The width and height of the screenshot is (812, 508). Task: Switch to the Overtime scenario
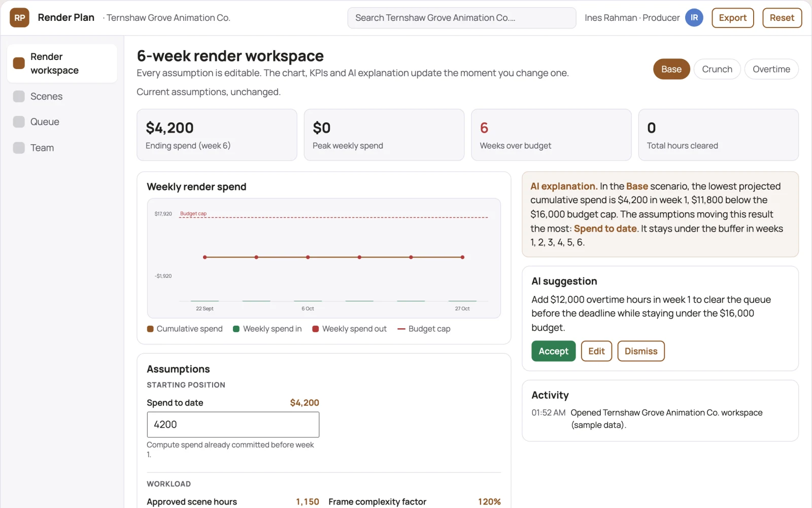[771, 69]
